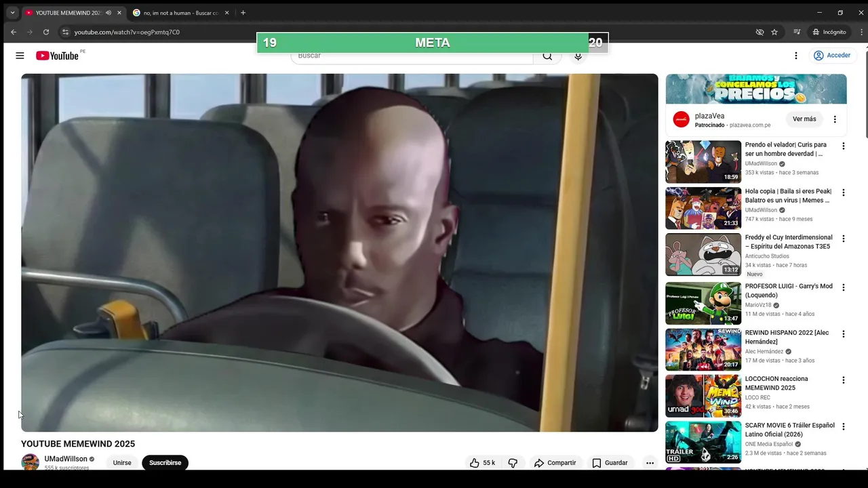Click 'SCARY MOVIE 6 Tráiler Español' title
868x488 pixels.
(x=790, y=430)
